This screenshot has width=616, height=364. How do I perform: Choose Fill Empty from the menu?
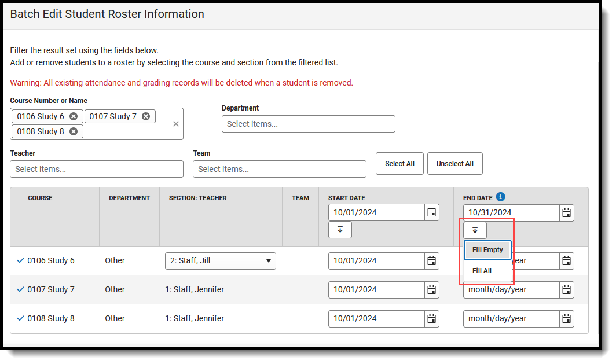[487, 250]
